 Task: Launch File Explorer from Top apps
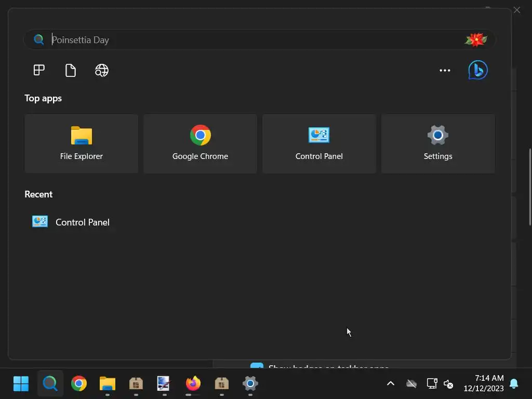[x=82, y=143]
